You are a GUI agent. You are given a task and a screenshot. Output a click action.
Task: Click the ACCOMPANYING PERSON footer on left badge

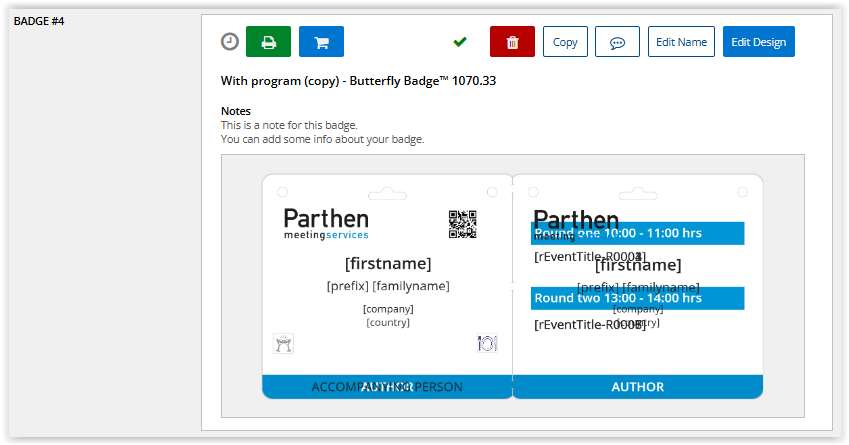tap(387, 387)
